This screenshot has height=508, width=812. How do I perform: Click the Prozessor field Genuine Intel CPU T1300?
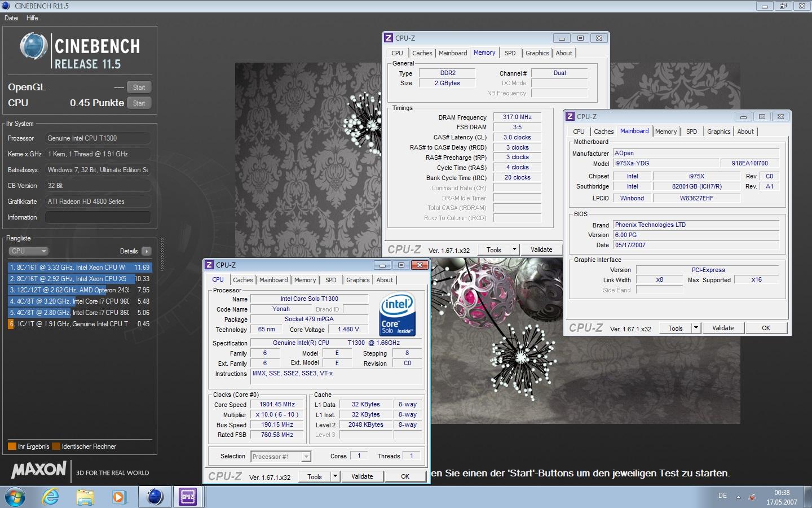click(x=98, y=138)
